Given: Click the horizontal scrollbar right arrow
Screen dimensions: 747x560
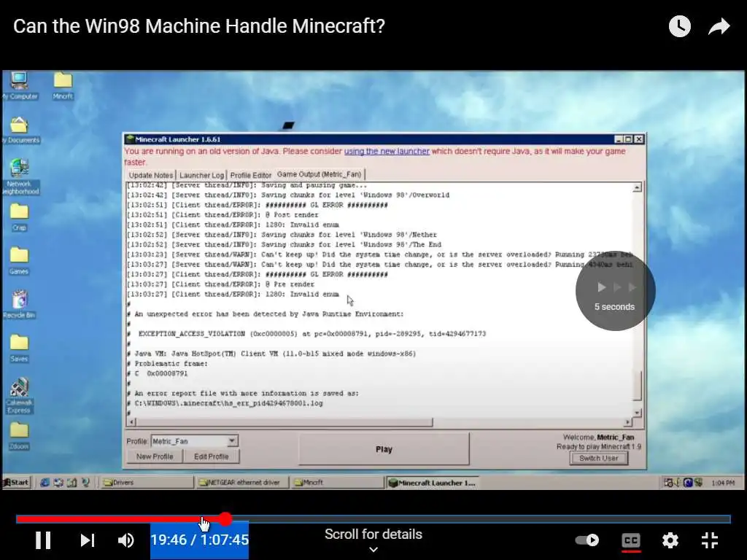Looking at the screenshot, I should (627, 422).
